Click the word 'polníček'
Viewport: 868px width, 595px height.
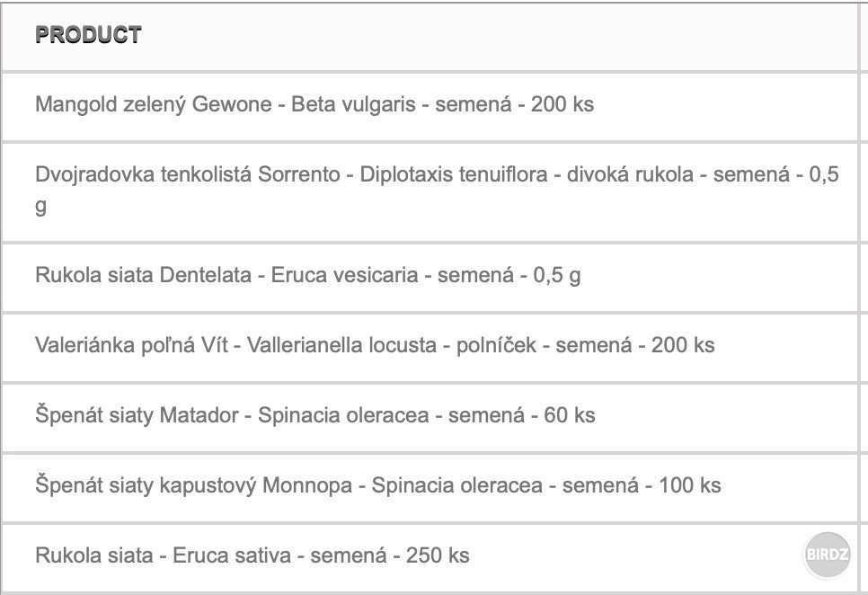click(497, 345)
